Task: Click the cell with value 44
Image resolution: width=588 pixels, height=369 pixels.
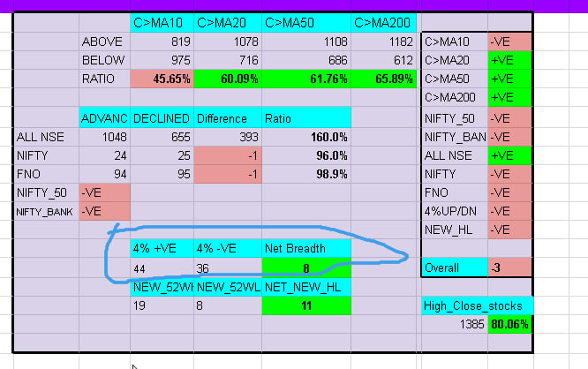Action: (x=162, y=268)
